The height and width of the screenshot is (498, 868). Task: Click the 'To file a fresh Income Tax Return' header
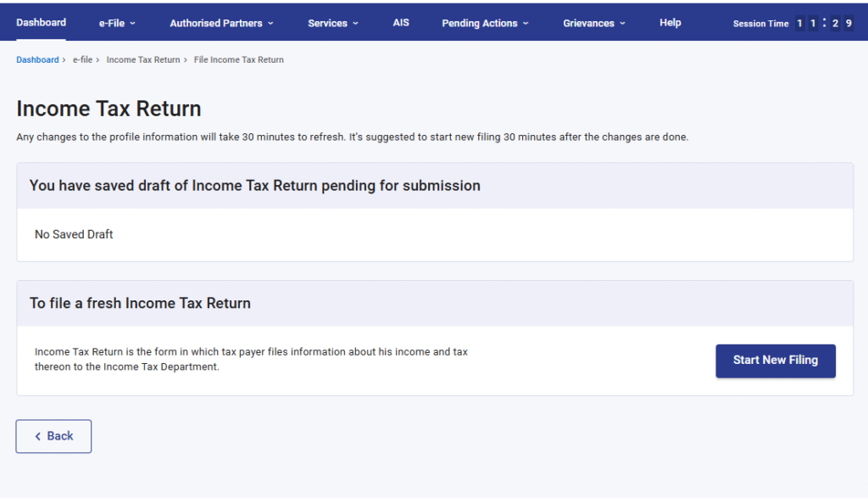(140, 303)
